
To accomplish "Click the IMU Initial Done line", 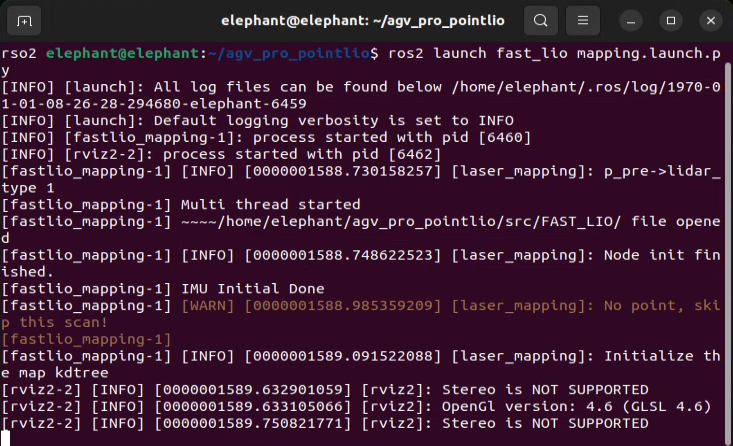I will coord(253,289).
